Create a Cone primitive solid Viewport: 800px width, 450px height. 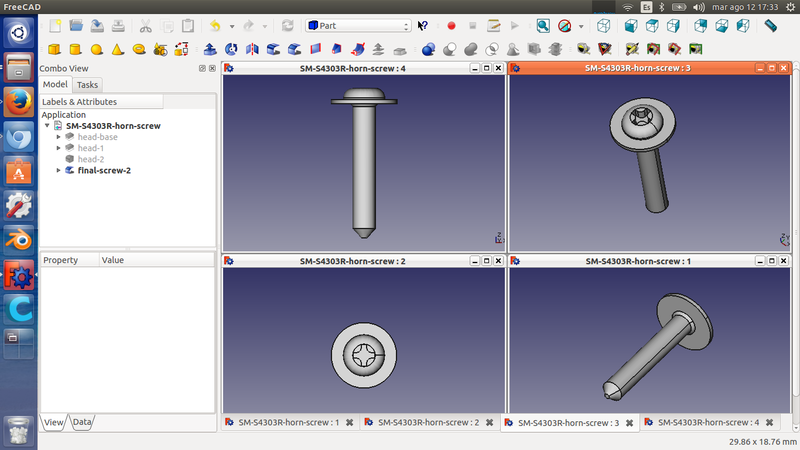118,48
